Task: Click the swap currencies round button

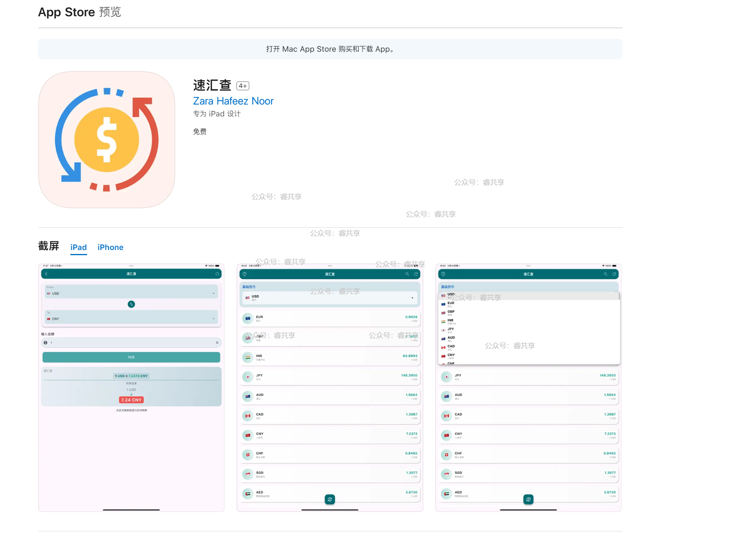Action: [131, 304]
